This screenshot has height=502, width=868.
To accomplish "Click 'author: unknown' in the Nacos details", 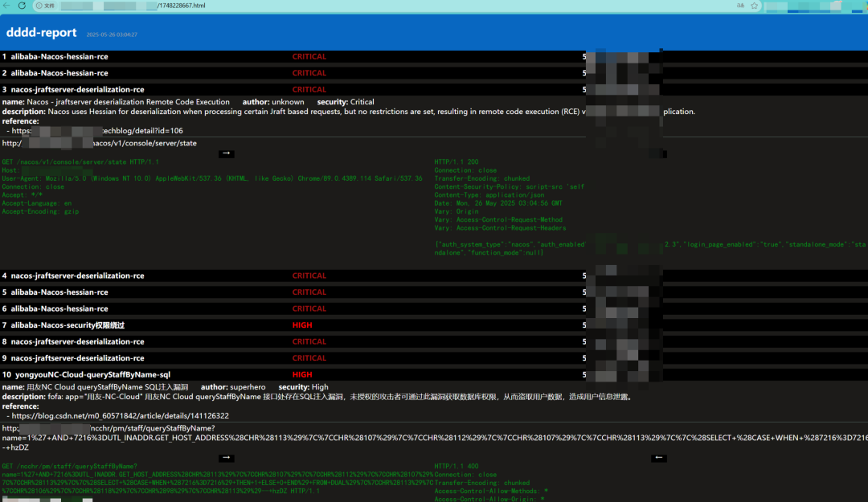I will [x=273, y=102].
